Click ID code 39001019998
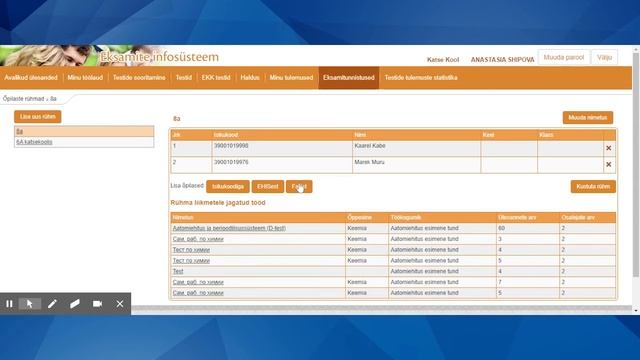 tap(231, 146)
